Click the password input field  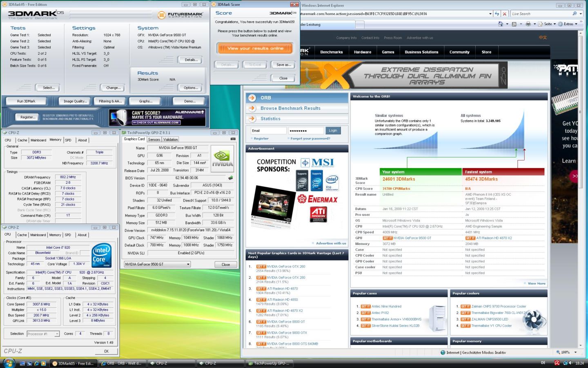point(306,130)
